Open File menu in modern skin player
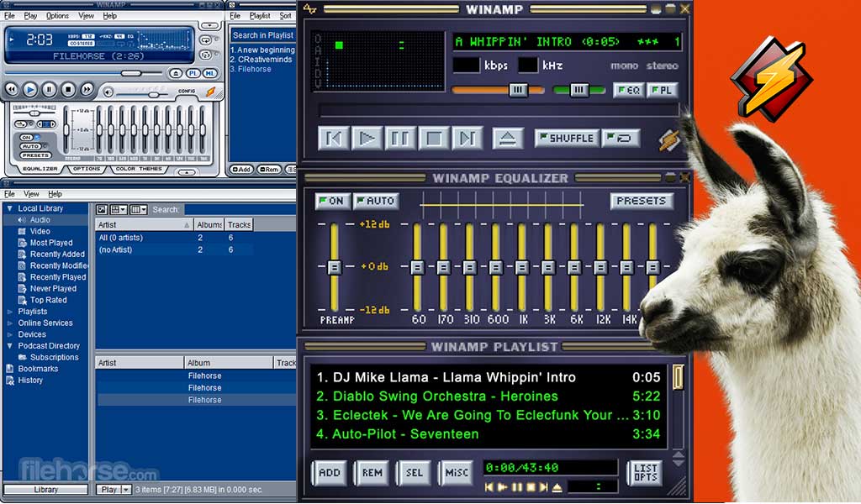861x504 pixels. [9, 16]
